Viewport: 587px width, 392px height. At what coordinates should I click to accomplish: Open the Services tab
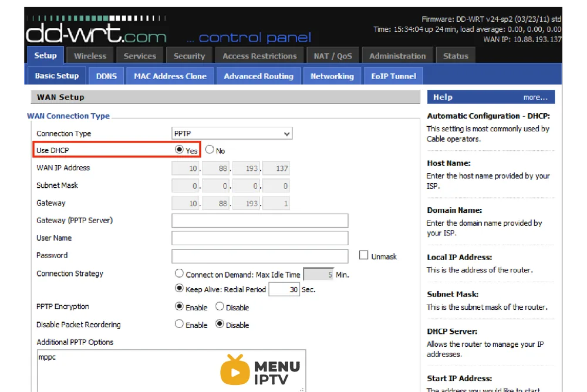(x=140, y=56)
